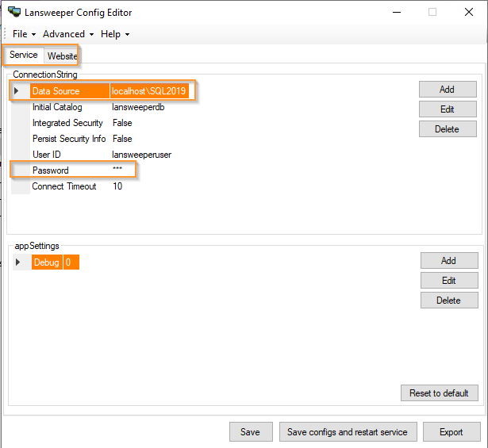Select the Connect Timeout value 10
488x448 pixels.
point(117,186)
